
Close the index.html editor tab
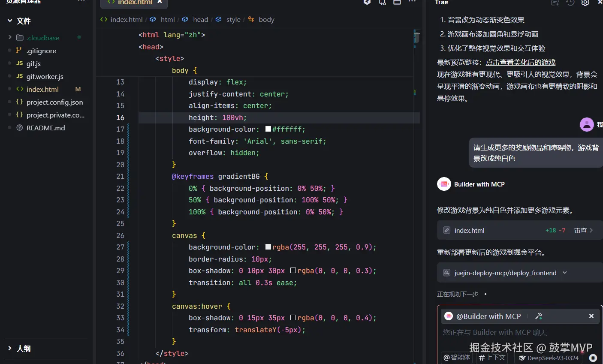tap(160, 2)
